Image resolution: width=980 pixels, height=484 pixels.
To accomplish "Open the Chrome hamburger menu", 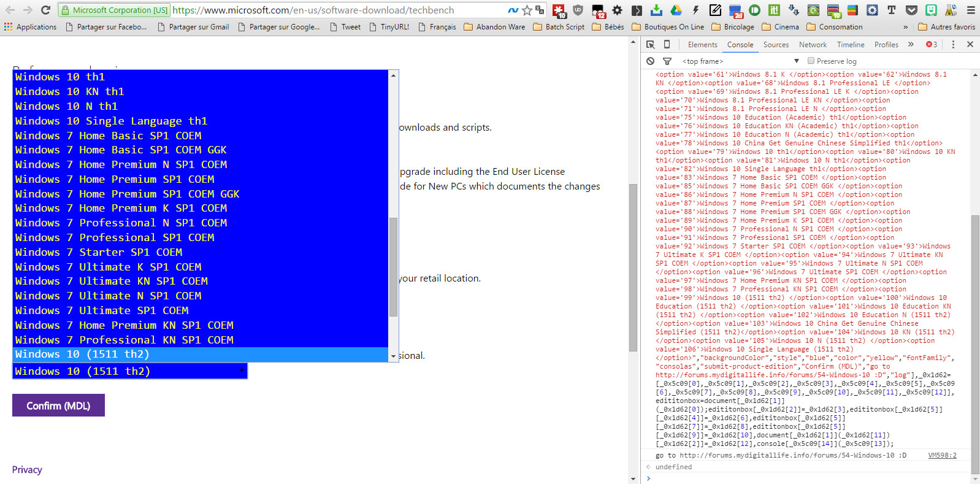I will pos(971,10).
